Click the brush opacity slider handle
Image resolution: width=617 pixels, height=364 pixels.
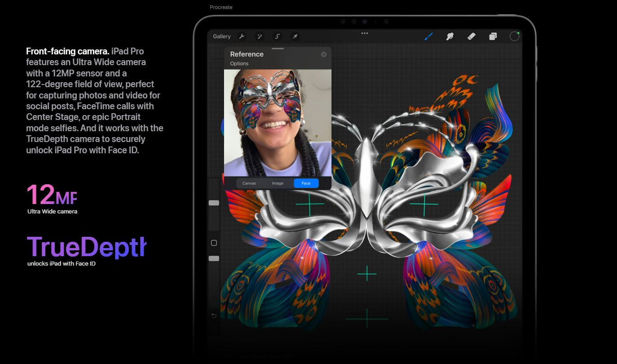coord(214,258)
